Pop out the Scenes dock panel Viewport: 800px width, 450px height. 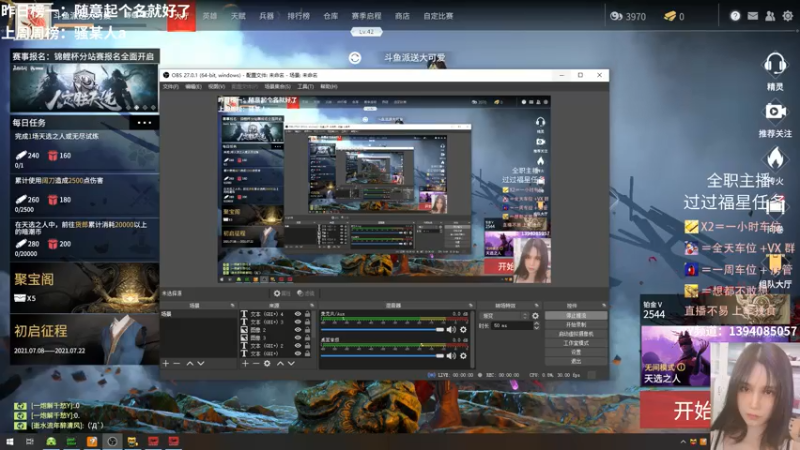click(x=232, y=306)
